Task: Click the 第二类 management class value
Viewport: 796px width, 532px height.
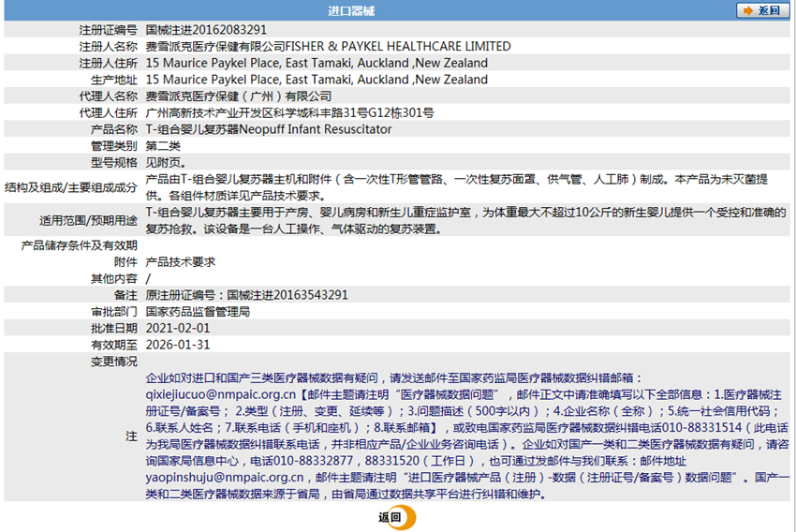Action: click(163, 146)
